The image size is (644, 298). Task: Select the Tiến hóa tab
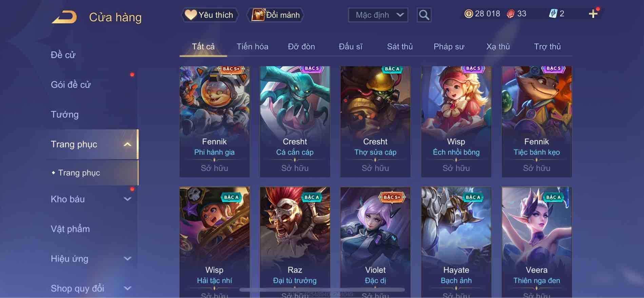click(x=252, y=46)
